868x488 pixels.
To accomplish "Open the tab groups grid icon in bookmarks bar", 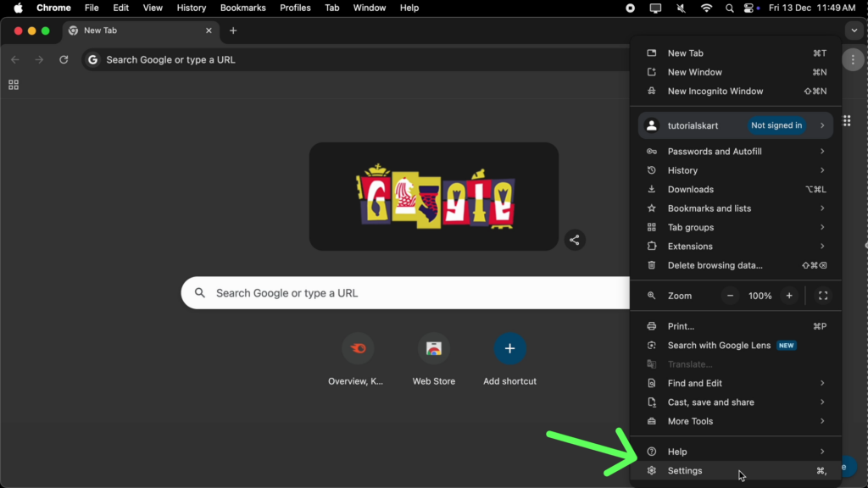I will pos(14,85).
